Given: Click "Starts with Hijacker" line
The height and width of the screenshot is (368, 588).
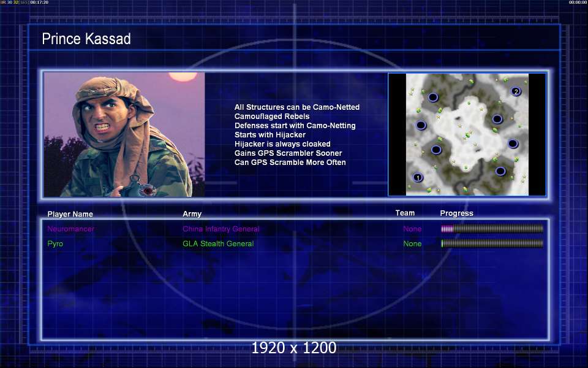Looking at the screenshot, I should click(x=270, y=134).
